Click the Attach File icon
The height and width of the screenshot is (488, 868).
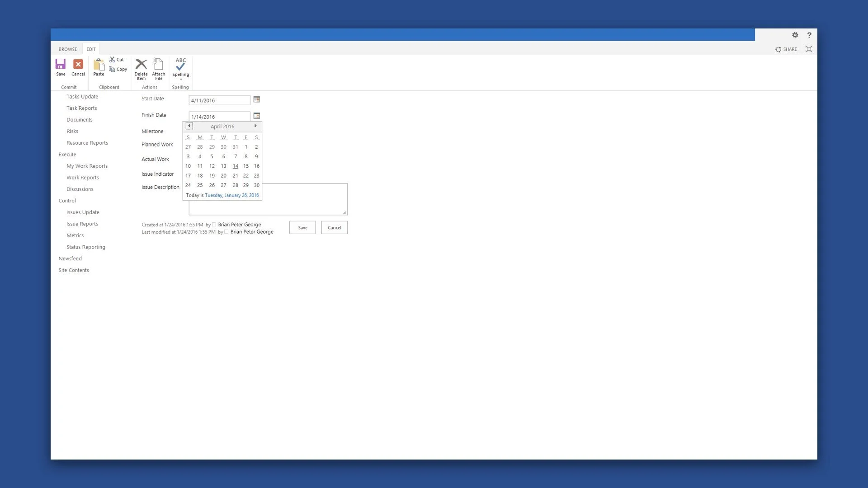click(158, 64)
